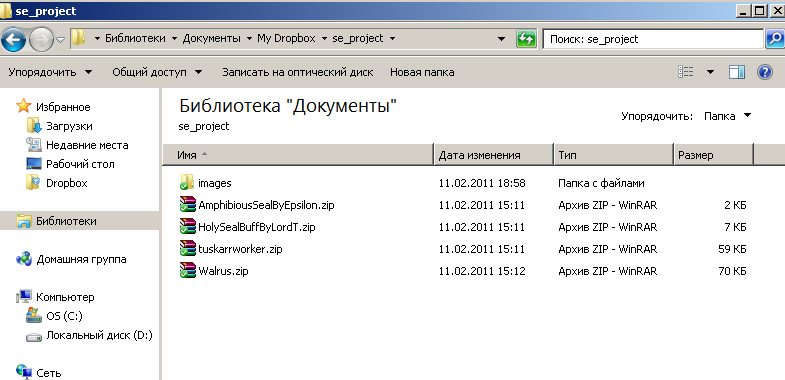Open Недавние места in the sidebar
Screen dimensions: 785x380
click(x=87, y=145)
